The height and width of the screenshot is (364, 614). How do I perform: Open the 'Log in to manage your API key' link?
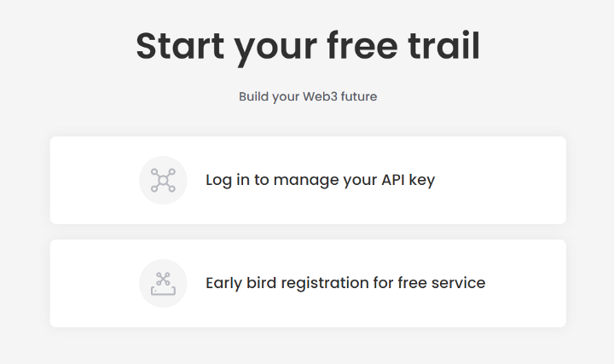point(321,180)
